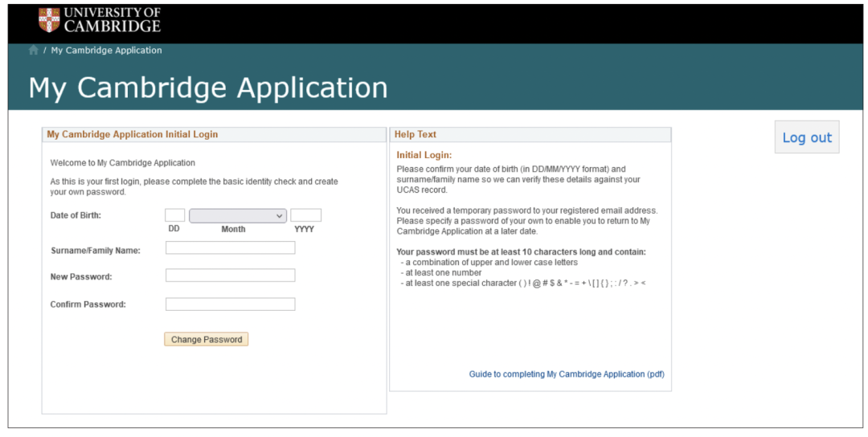Viewport: 868px width, 437px height.
Task: Click the University of Cambridge wordmark text
Action: coord(112,20)
